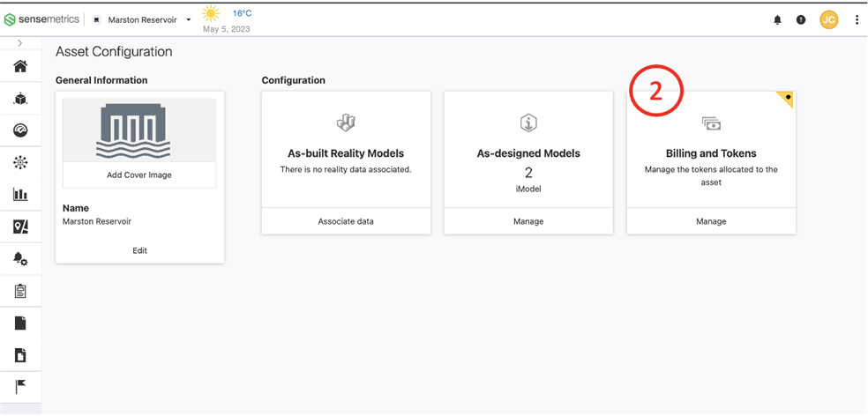Open notifications bell in top bar

pyautogui.click(x=777, y=19)
